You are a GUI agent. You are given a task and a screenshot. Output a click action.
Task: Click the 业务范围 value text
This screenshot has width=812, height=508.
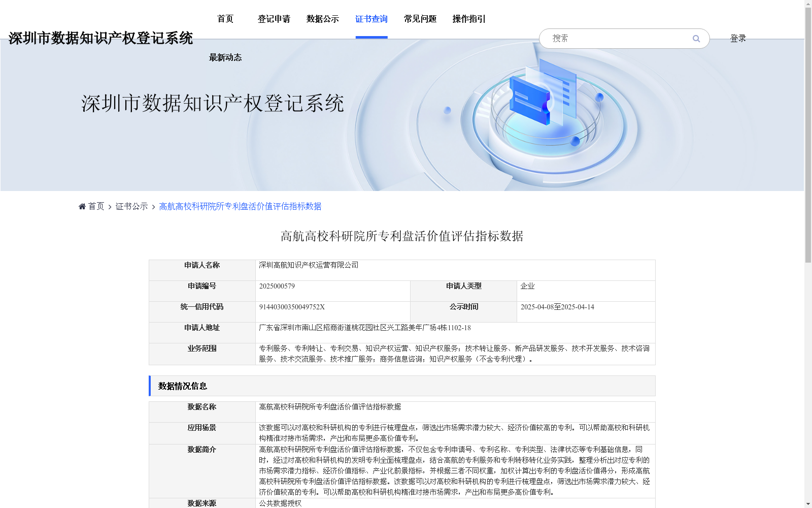tap(454, 354)
